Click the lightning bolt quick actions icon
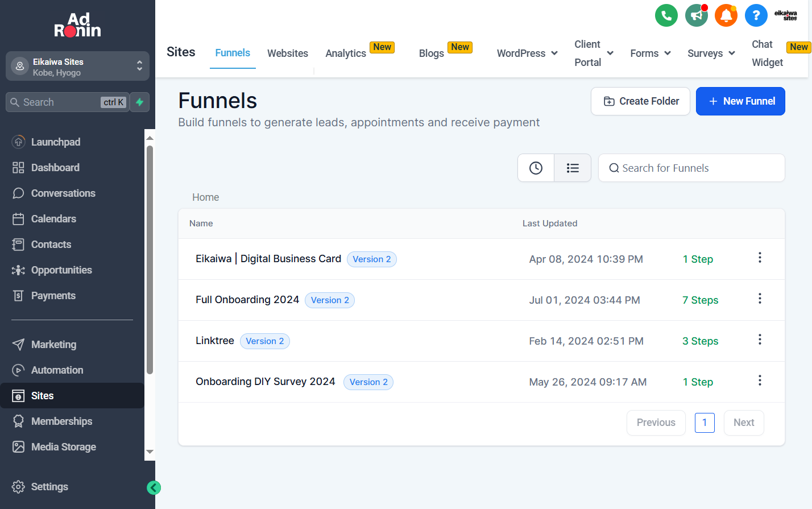This screenshot has width=812, height=509. click(140, 102)
